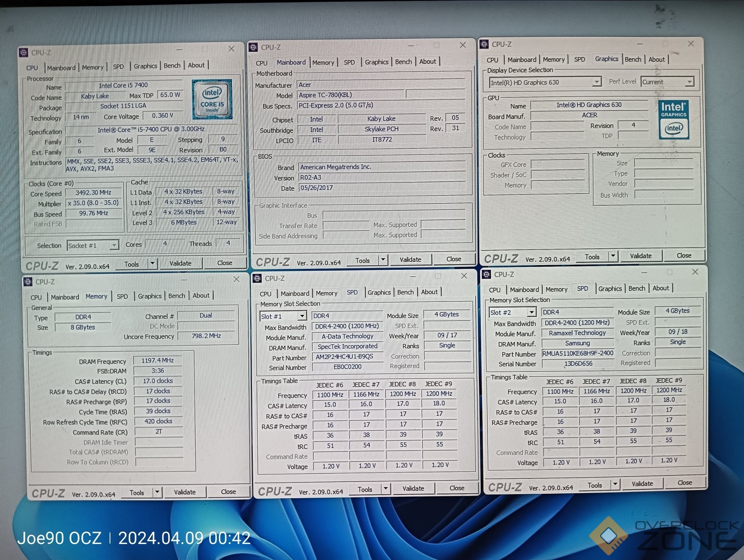Click the DRAM Frequency 1197.4 MHz value
The image size is (744, 560).
pos(158,360)
